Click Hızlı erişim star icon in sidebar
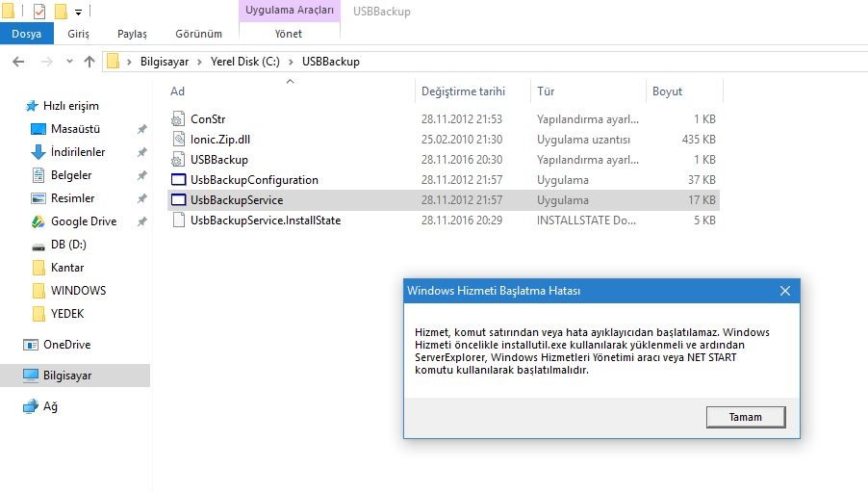The image size is (868, 493). pos(32,105)
